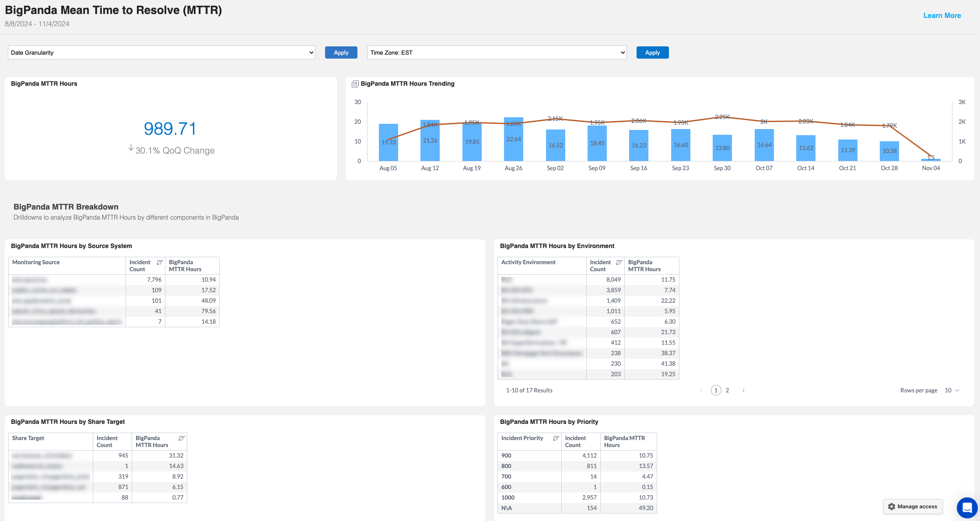
Task: Click the Monitoring Source column header
Action: (36, 262)
